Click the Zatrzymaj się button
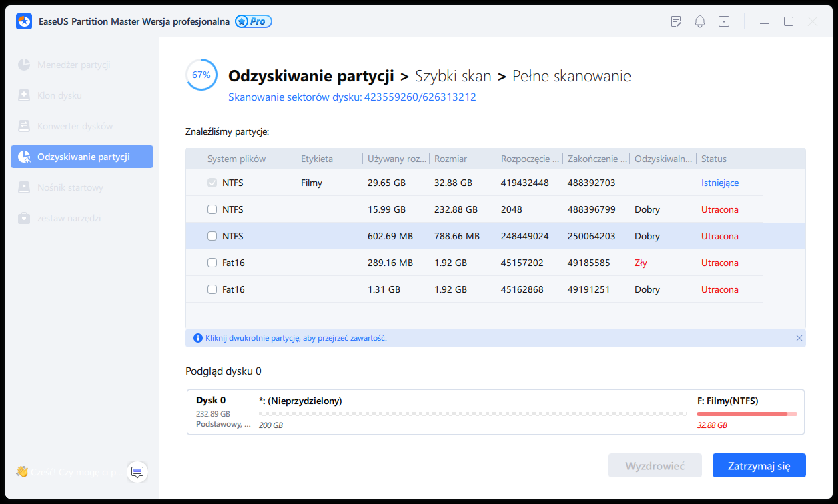This screenshot has width=838, height=504. [x=759, y=465]
